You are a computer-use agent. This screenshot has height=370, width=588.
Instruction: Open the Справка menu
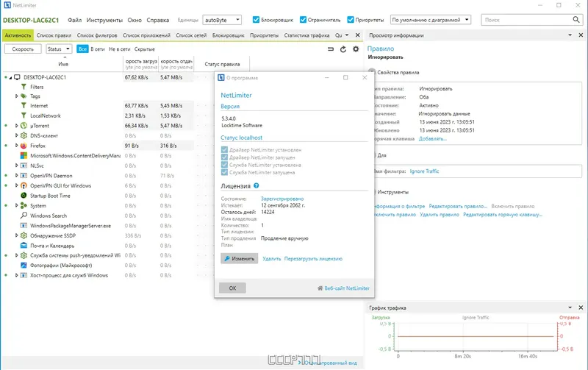pos(157,20)
